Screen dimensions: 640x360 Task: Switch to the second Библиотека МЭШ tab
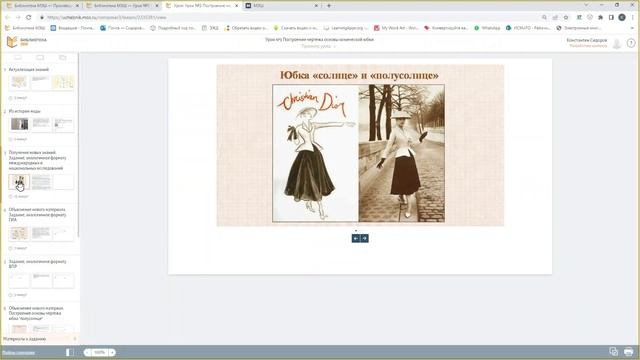tap(122, 6)
